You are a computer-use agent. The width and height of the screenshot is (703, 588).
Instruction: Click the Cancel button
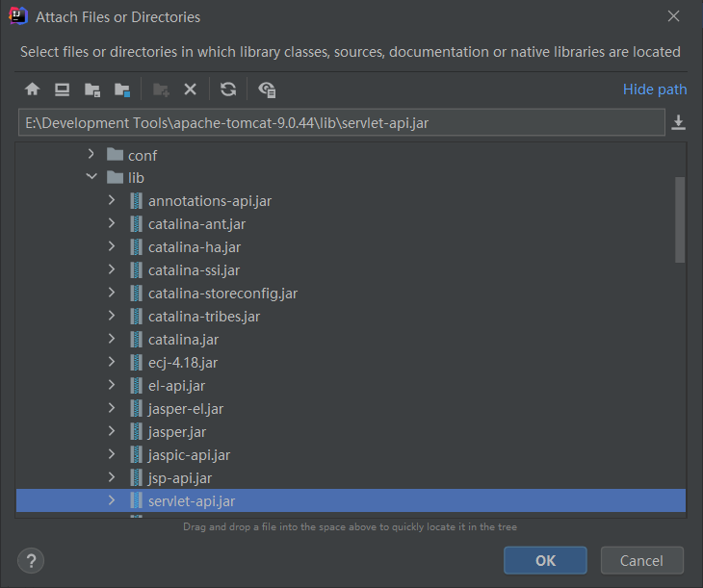pos(641,560)
